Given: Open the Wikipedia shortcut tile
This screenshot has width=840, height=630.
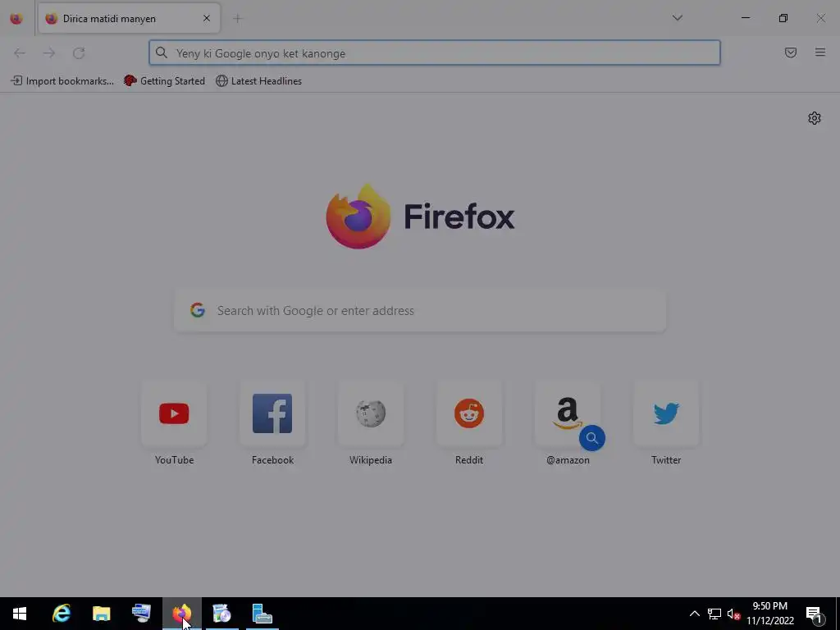Looking at the screenshot, I should [x=371, y=413].
